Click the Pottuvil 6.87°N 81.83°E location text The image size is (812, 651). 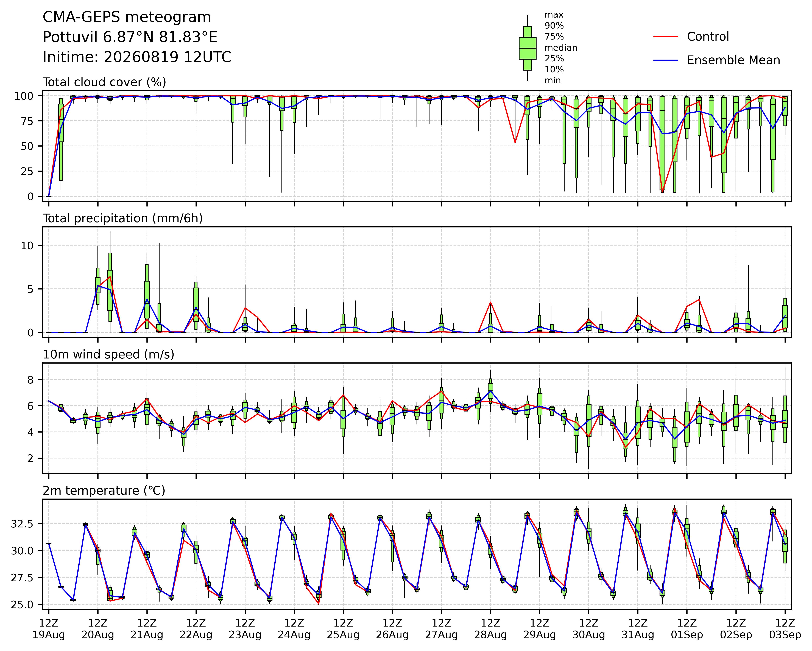[130, 37]
